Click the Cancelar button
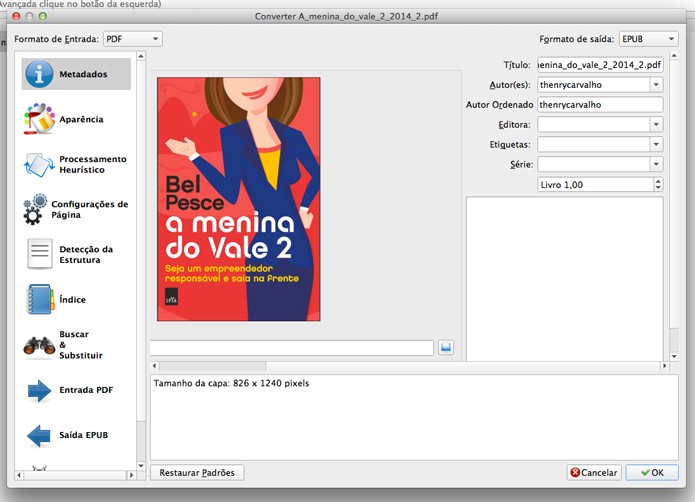The width and height of the screenshot is (695, 502). 594,473
